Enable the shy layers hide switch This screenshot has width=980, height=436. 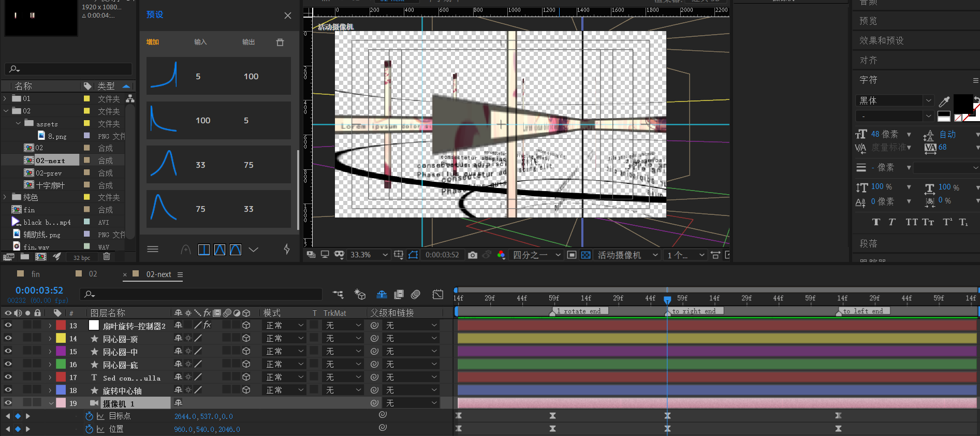click(382, 295)
